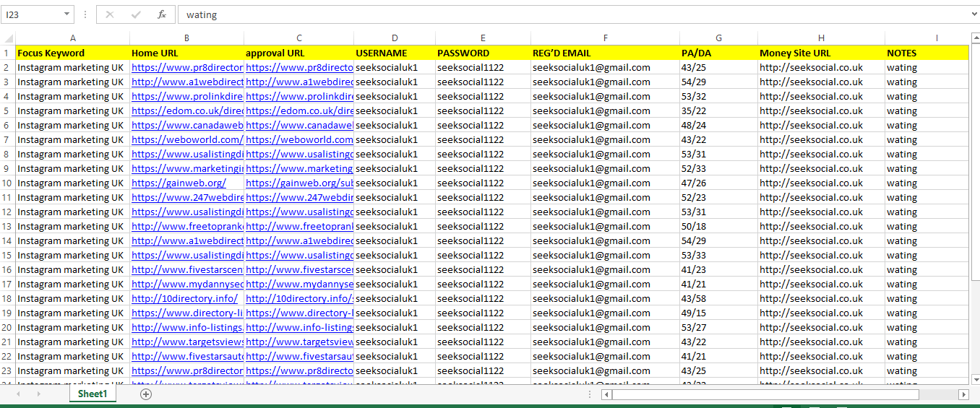Click the USERNAME header cell
Screen dimensions: 980x408
click(x=395, y=53)
